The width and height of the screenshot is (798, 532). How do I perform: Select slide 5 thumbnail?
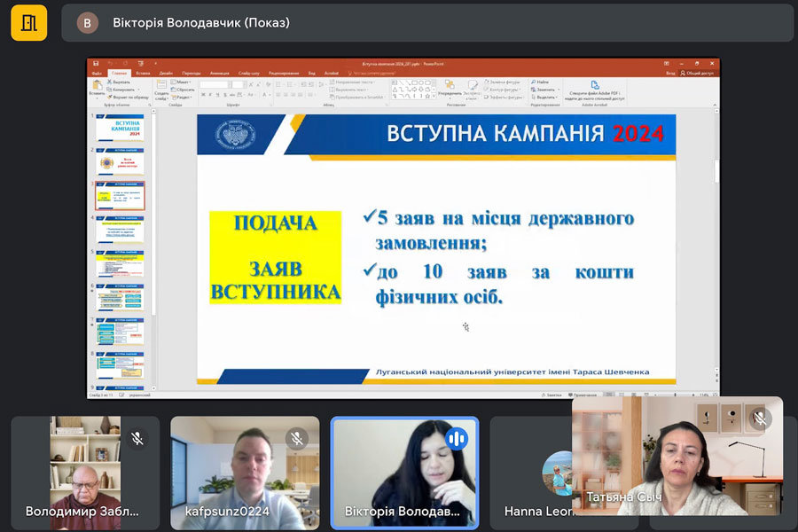tap(120, 263)
